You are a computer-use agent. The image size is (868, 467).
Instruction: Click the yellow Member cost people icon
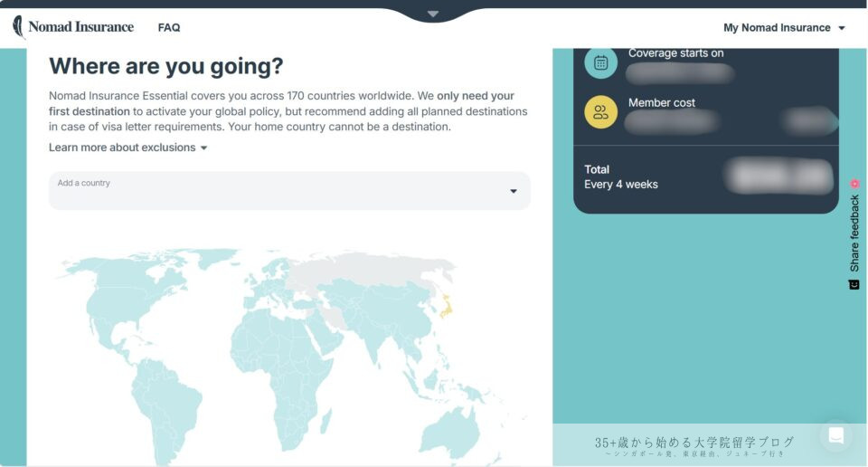pyautogui.click(x=600, y=112)
